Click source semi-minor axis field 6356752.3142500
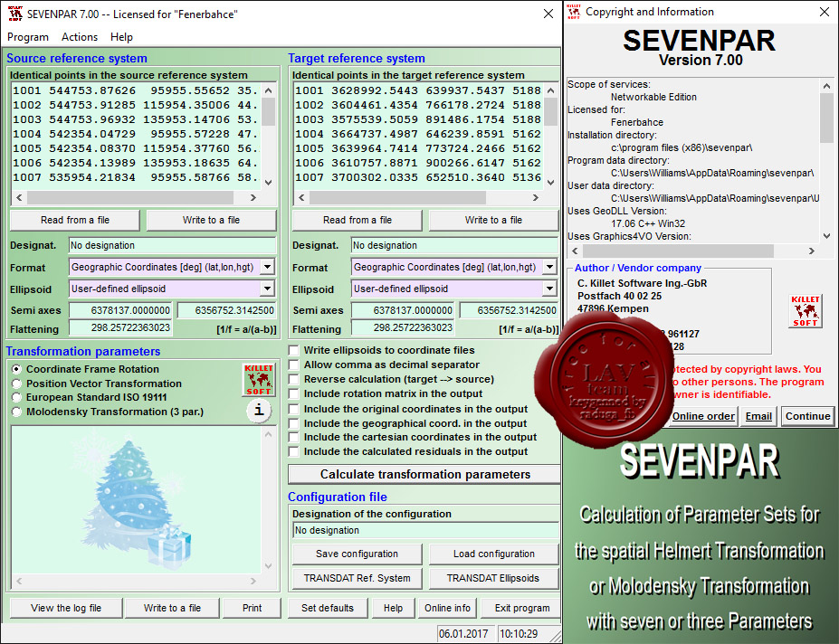Viewport: 839px width, 644px height. tap(226, 310)
